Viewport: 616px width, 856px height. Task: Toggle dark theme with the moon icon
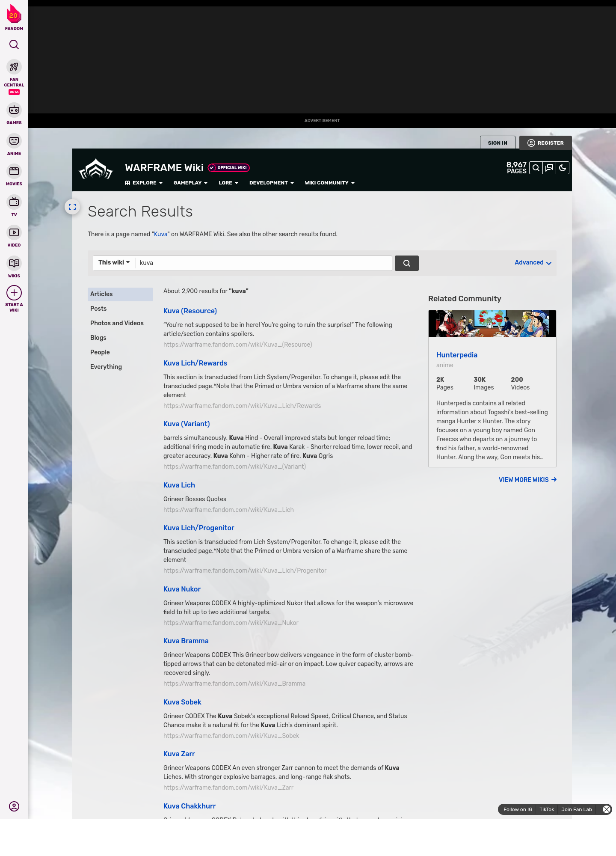pos(563,168)
